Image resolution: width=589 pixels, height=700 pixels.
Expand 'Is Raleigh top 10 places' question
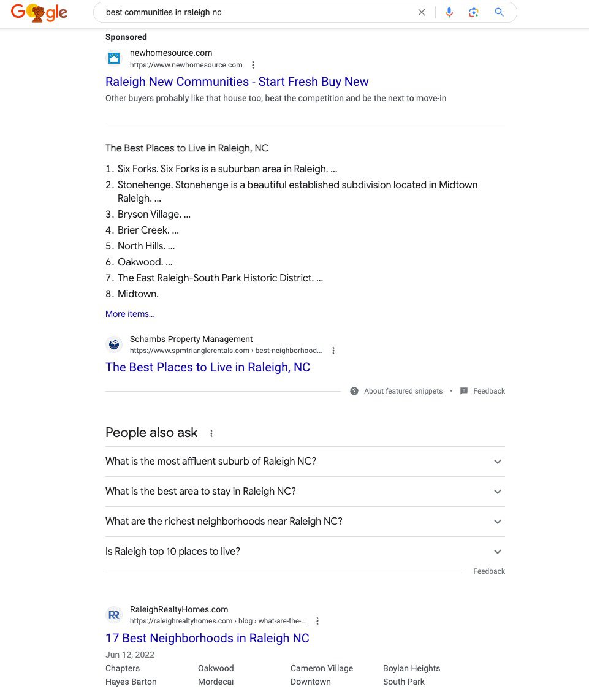pyautogui.click(x=305, y=551)
